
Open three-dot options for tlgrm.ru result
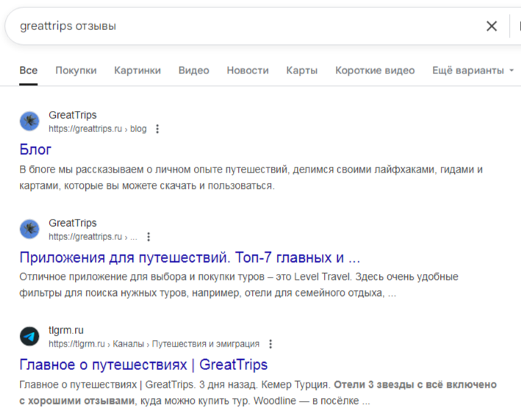point(270,344)
